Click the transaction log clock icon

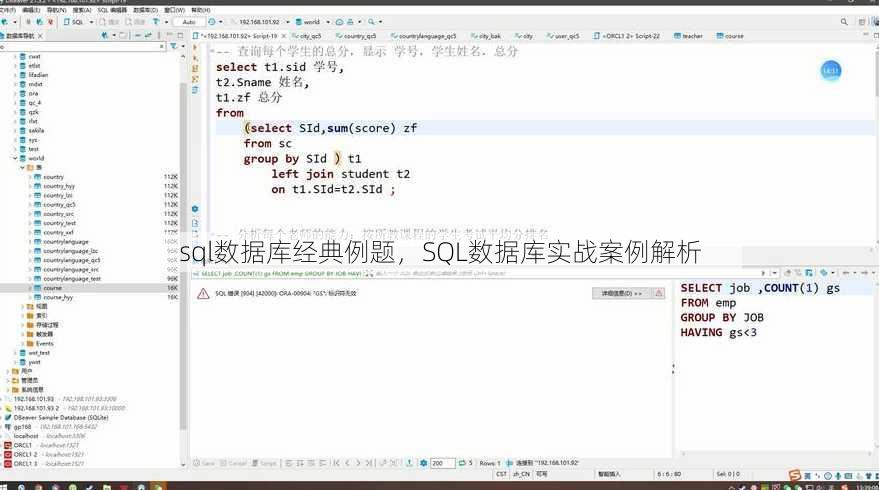[212, 22]
